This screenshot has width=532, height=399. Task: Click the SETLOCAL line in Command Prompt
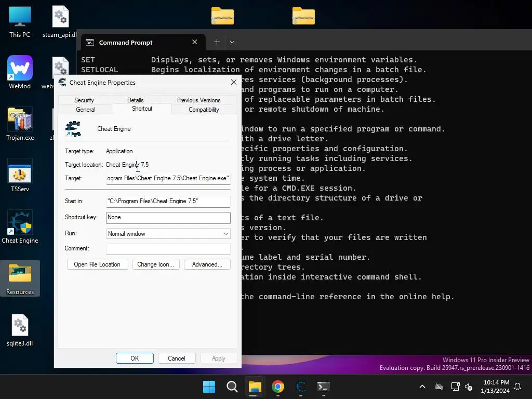coord(253,70)
